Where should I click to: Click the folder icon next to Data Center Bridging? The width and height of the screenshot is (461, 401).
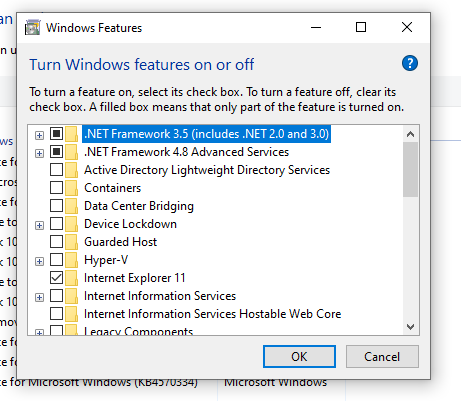pos(71,206)
